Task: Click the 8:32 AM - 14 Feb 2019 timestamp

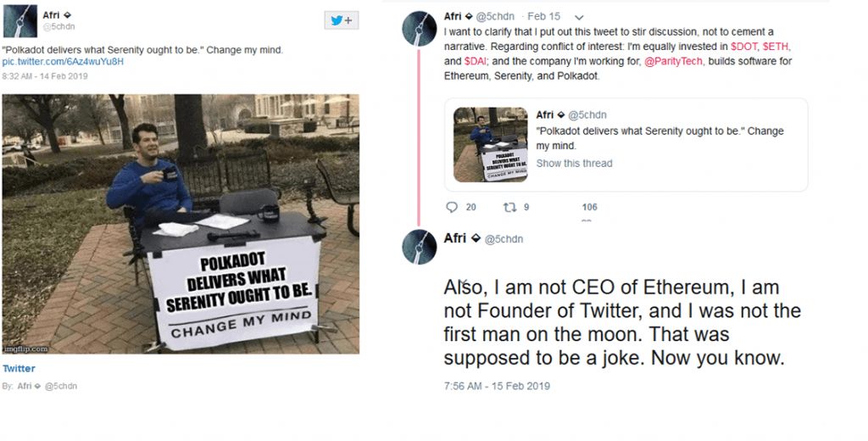Action: pos(46,76)
